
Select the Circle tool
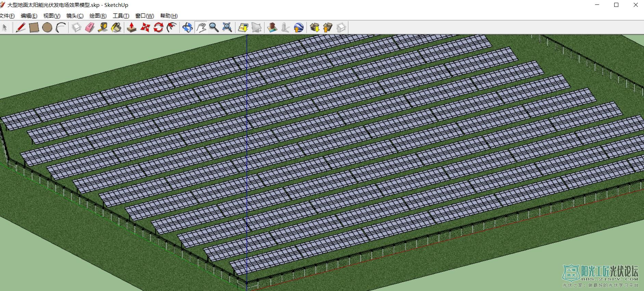point(47,27)
